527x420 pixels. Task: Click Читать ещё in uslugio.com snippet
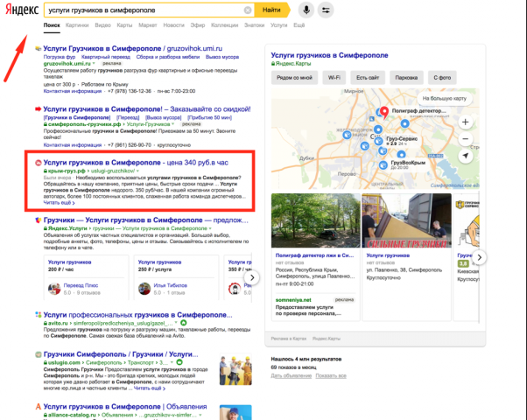click(x=150, y=388)
